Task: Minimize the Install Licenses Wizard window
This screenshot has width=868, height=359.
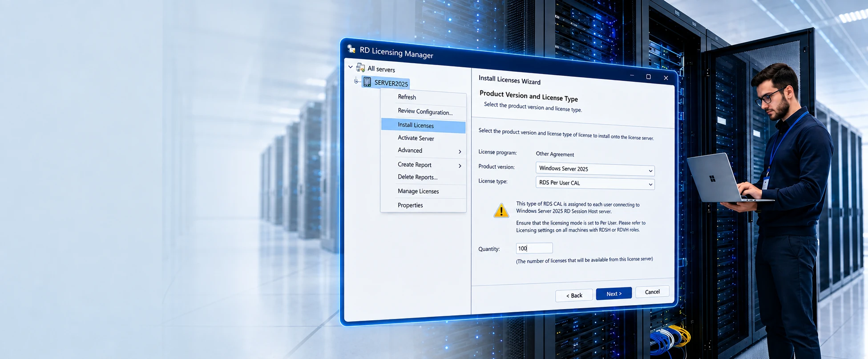Action: click(x=632, y=76)
